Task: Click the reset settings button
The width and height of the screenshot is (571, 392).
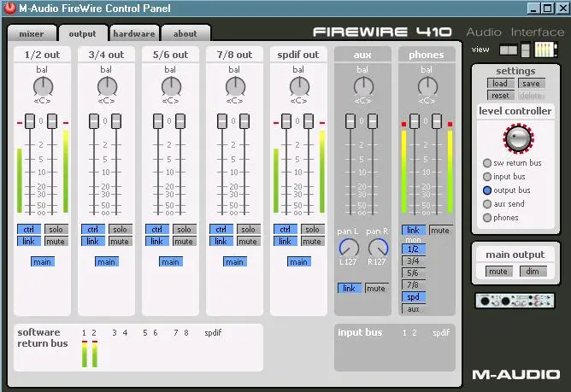Action: point(500,96)
